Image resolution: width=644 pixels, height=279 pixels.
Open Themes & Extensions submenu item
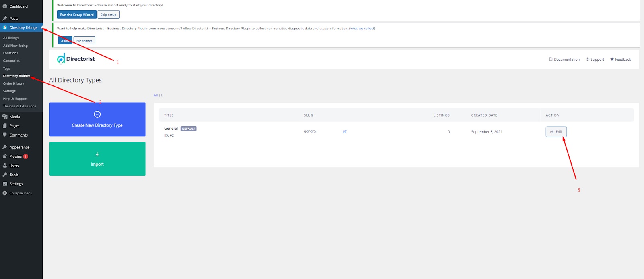click(x=20, y=106)
